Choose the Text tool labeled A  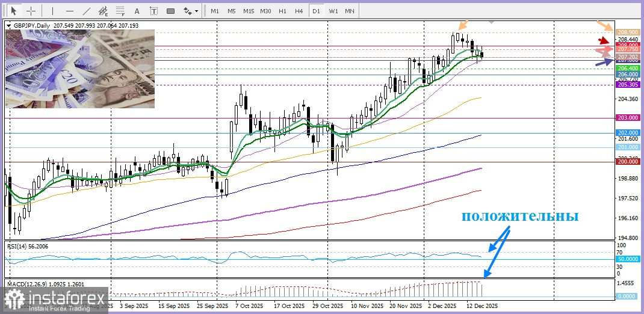pos(137,11)
